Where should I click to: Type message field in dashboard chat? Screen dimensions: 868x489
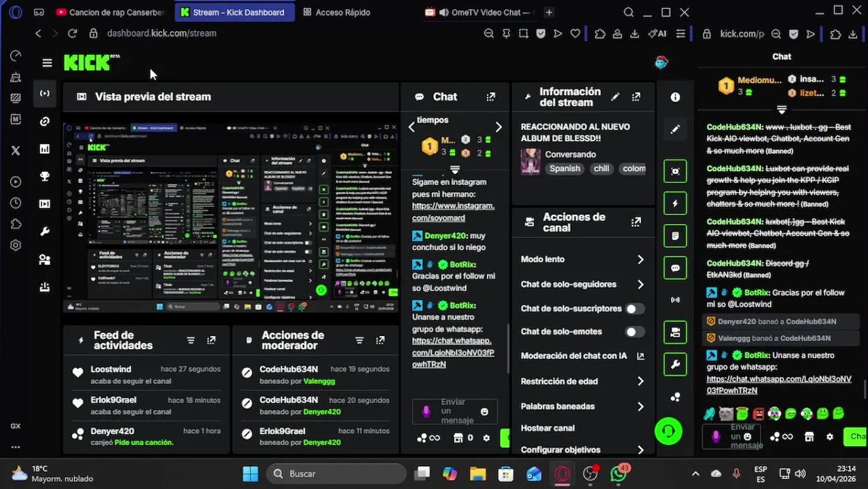click(455, 412)
